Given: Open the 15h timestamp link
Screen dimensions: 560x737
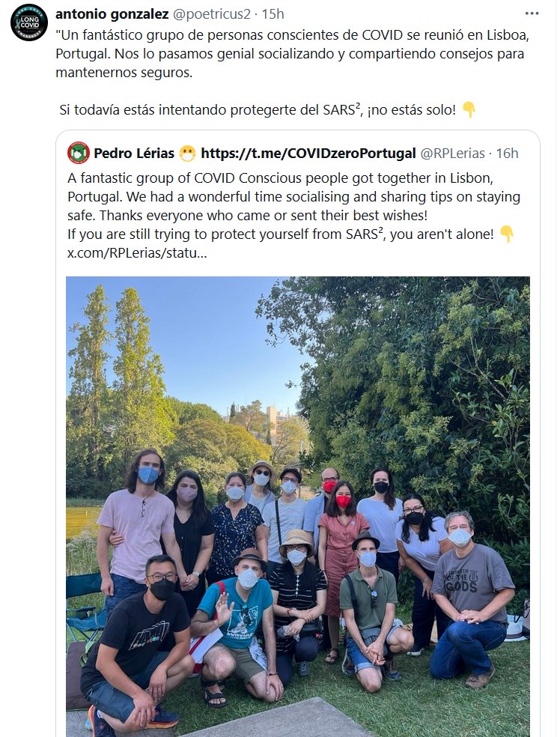Looking at the screenshot, I should pos(273,14).
